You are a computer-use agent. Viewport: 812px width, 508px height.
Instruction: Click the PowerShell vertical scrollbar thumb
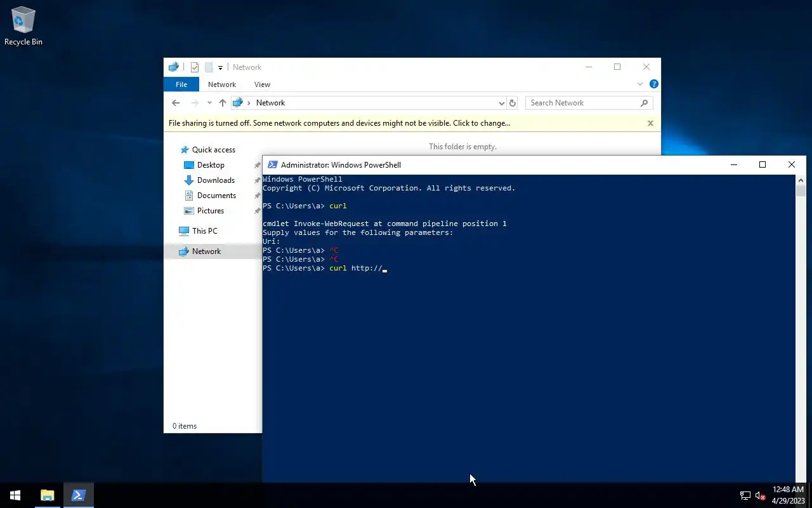point(801,191)
